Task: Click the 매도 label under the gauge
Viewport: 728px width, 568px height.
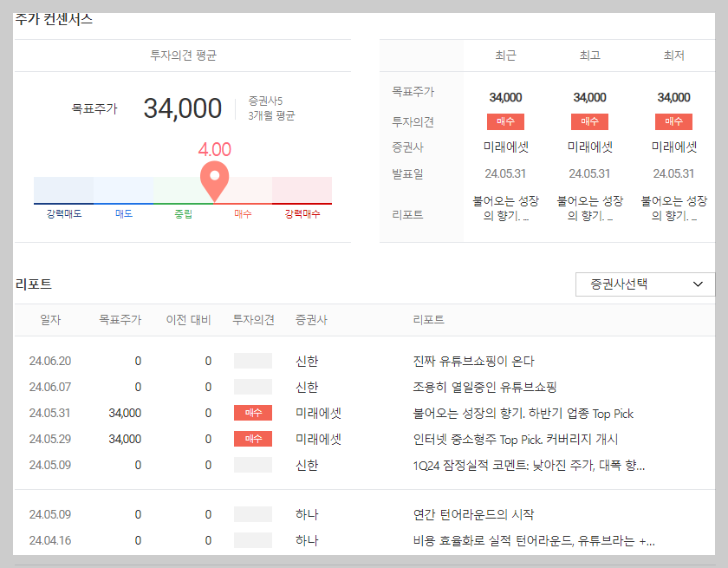Action: pos(124,213)
